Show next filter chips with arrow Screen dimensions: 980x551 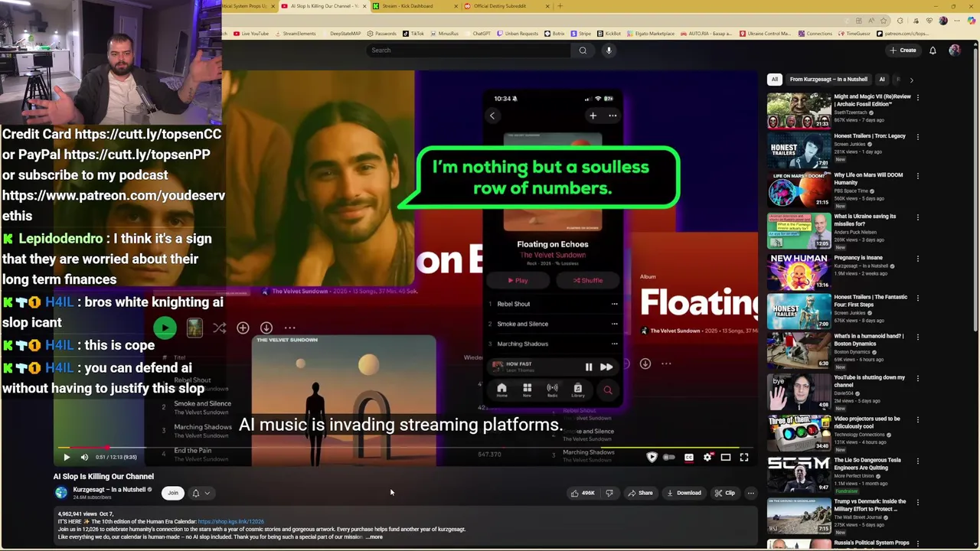click(911, 80)
